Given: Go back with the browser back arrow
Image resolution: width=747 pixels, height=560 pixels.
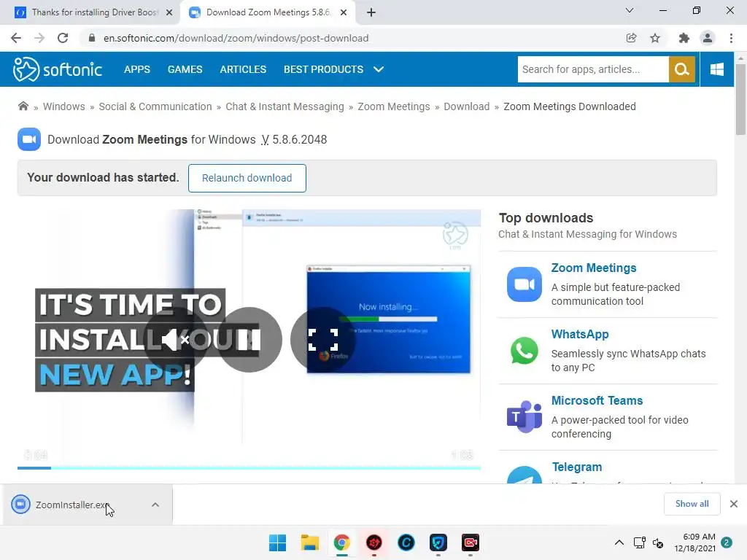Looking at the screenshot, I should [x=16, y=38].
